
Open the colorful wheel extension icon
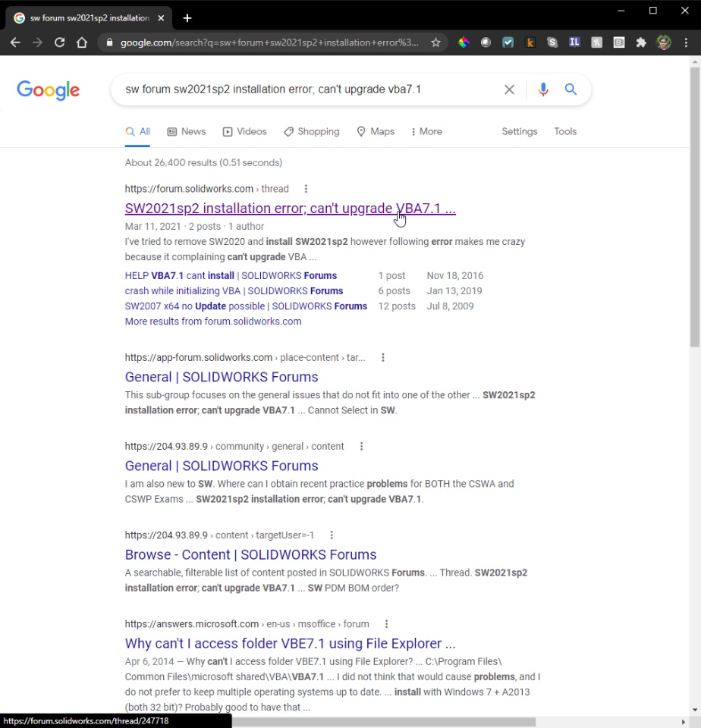(463, 42)
